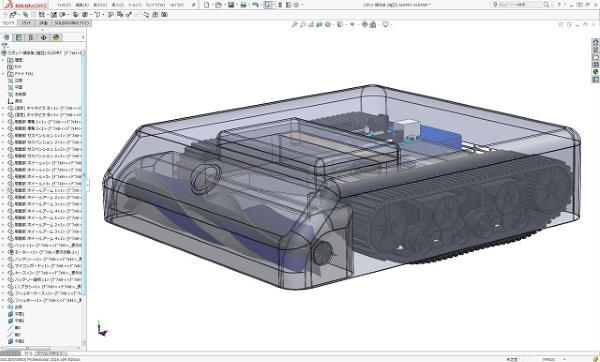Image resolution: width=600 pixels, height=362 pixels.
Task: Collapse the FeatureManager panel with splitter handle
Action: 88,185
